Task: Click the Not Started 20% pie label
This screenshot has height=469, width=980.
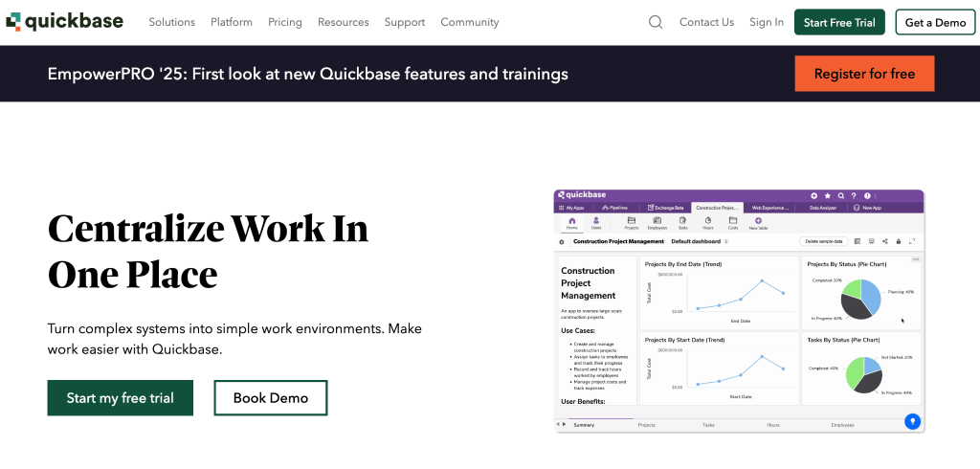Action: tap(897, 357)
